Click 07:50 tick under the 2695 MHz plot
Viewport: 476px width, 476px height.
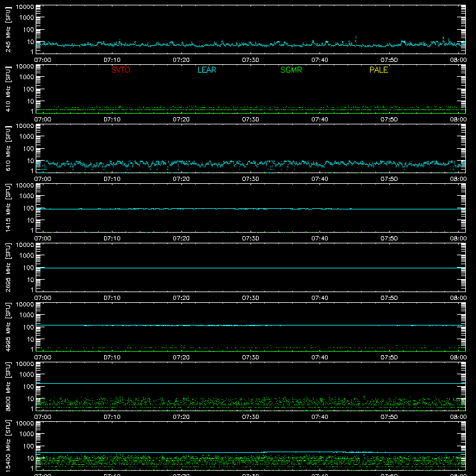[389, 298]
